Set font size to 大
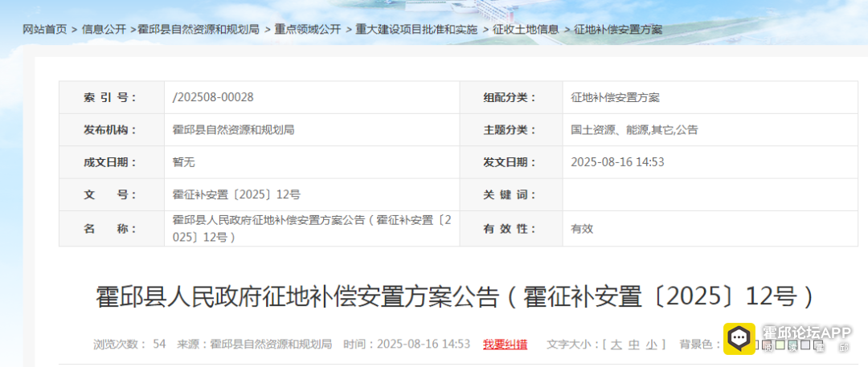 pos(616,344)
